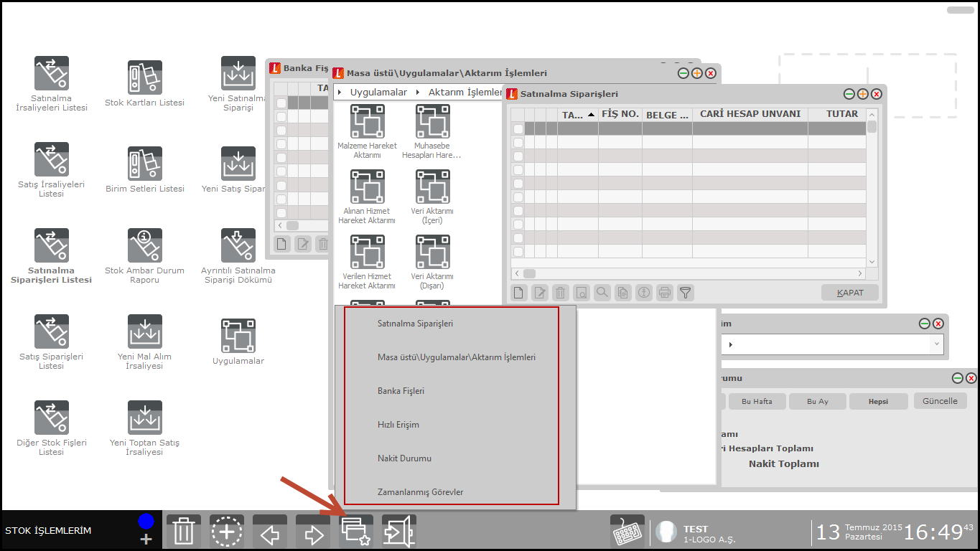The width and height of the screenshot is (980, 551).
Task: Select Masa üstü\Uygulamalar\Aktarım İşlemleri in popup
Action: [x=457, y=357]
